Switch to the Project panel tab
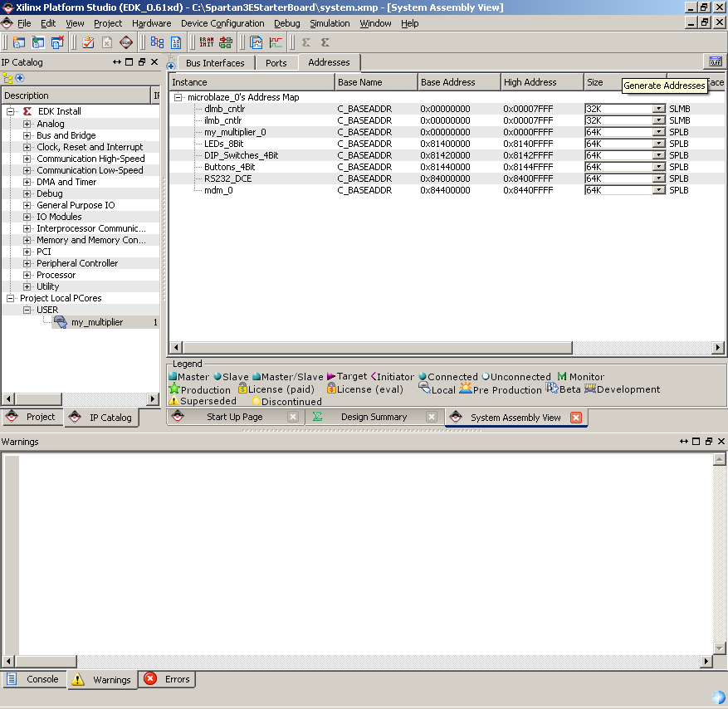 [32, 417]
